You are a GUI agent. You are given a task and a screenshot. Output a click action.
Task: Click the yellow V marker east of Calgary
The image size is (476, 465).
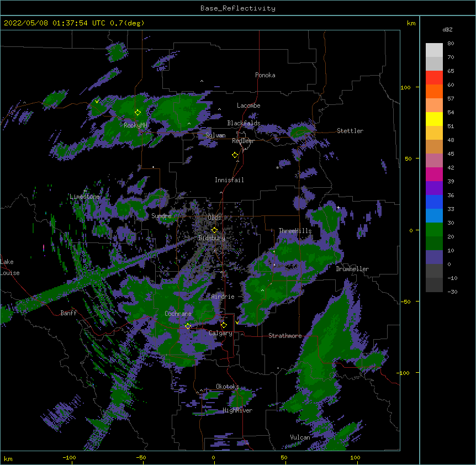pos(237,323)
